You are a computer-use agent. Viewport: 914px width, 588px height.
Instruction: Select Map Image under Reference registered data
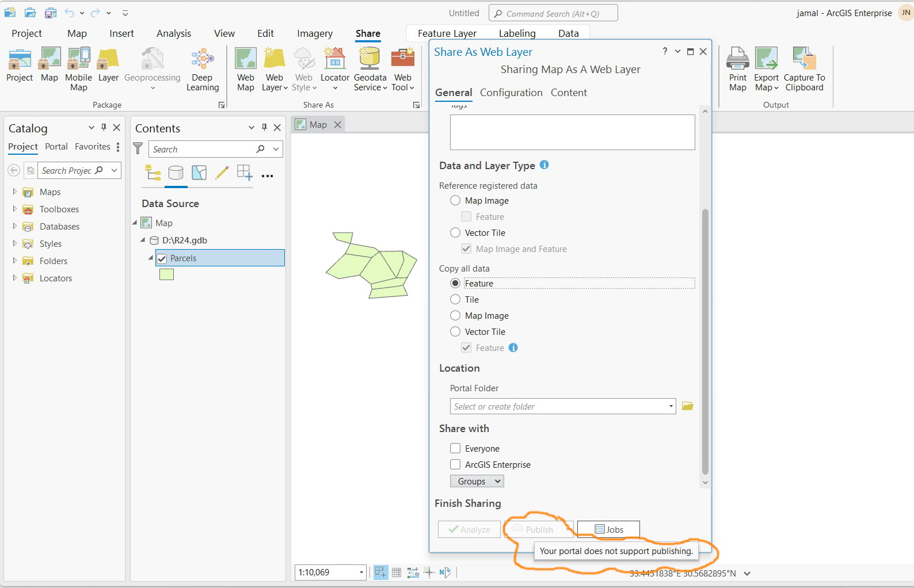(x=455, y=200)
